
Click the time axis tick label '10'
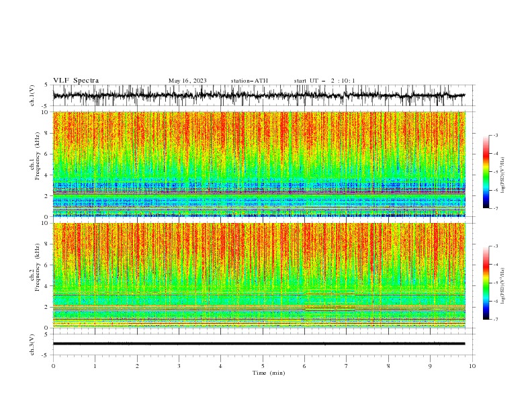point(472,366)
